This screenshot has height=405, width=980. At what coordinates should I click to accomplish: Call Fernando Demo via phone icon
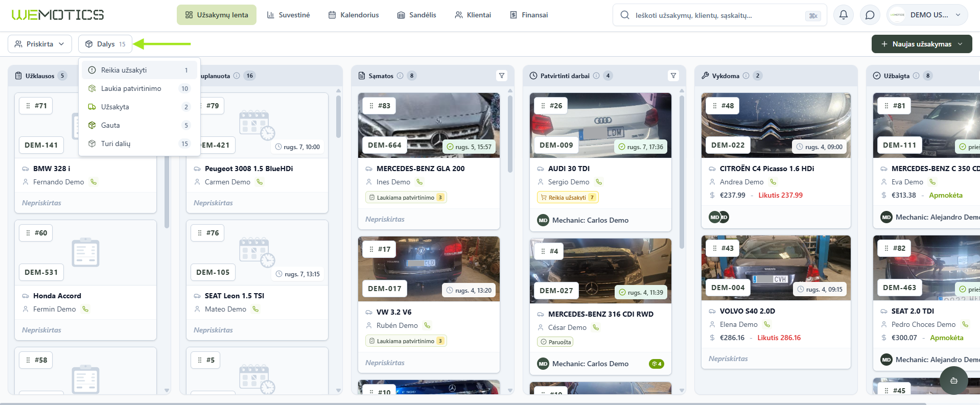click(94, 182)
